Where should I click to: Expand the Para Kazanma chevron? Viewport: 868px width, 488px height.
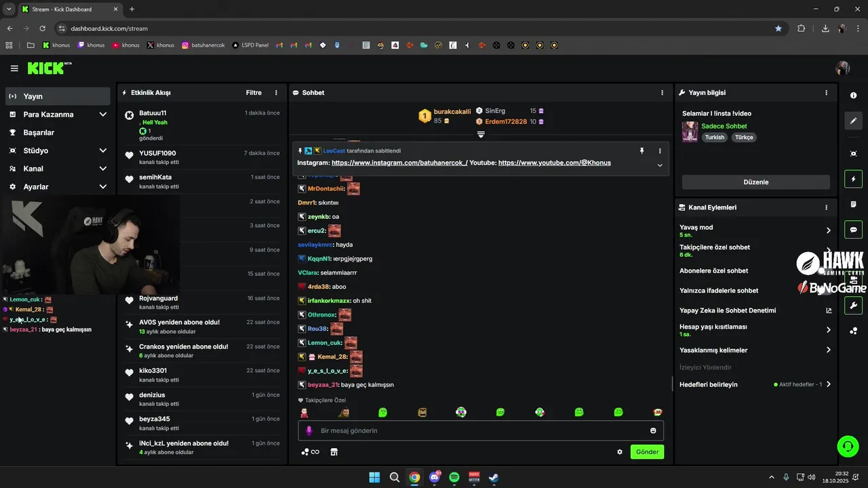[103, 115]
